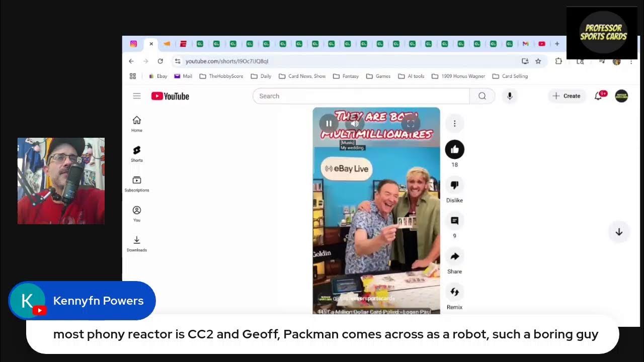This screenshot has width=644, height=362.
Task: Click the Shorts video player
Action: click(x=376, y=211)
